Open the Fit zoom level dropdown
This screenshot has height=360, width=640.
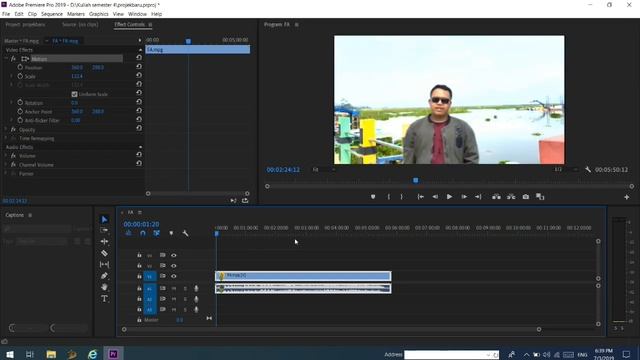(324, 169)
